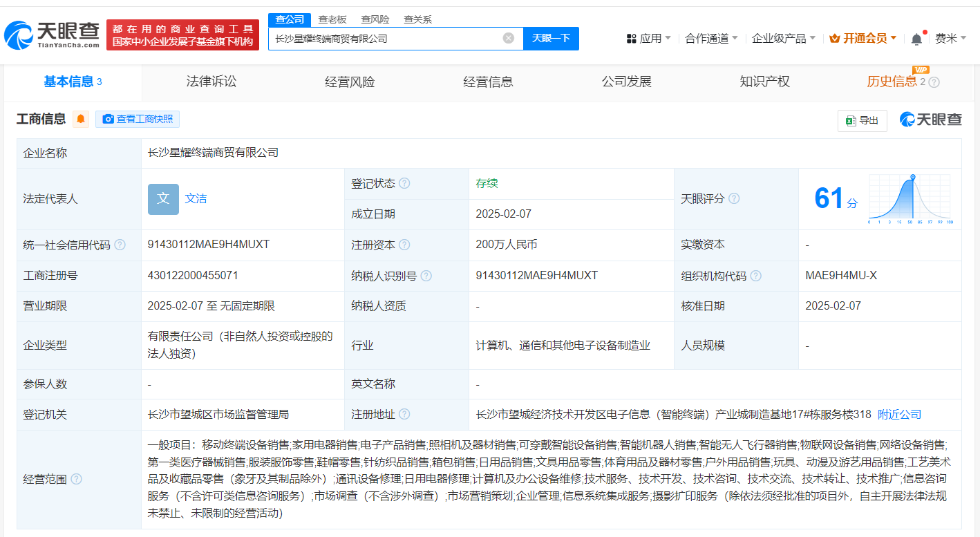Open the 附近公司 link

899,414
